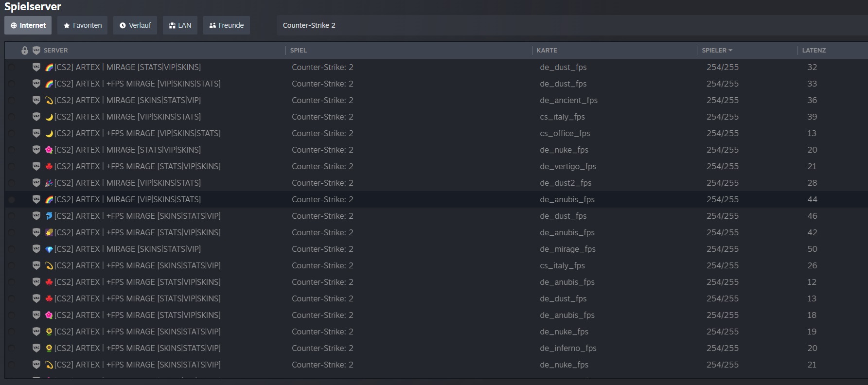
Task: Click latency value 18
Action: pos(812,315)
